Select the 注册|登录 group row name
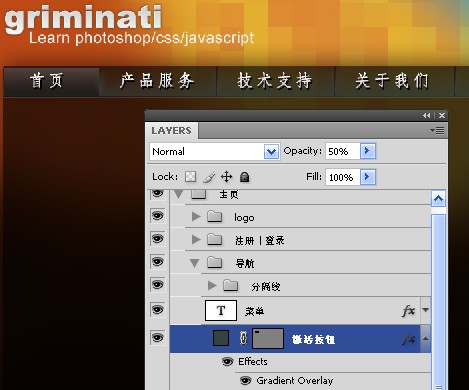 click(260, 240)
